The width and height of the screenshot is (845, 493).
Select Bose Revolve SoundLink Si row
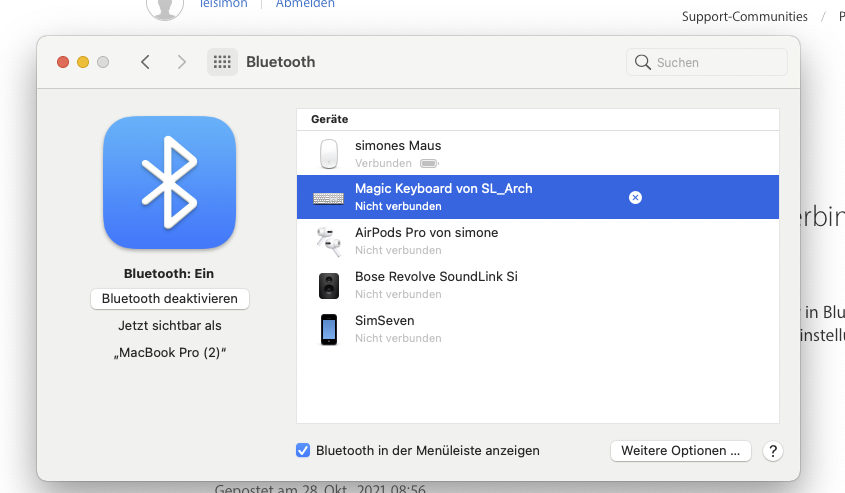[538, 285]
